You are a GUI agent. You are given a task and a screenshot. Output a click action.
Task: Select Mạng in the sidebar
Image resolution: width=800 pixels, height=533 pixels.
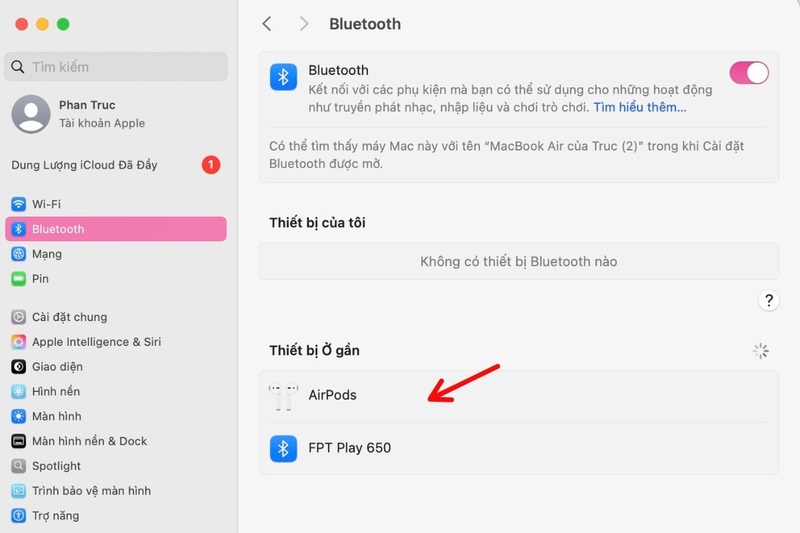(x=116, y=254)
